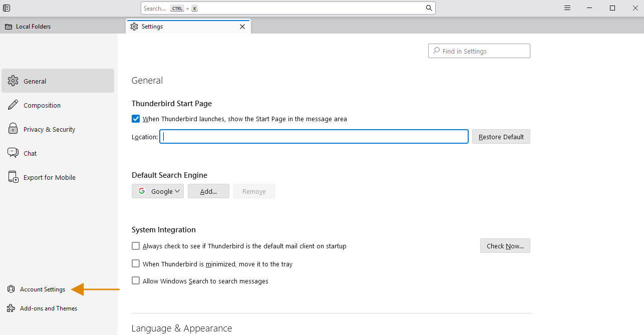
Task: Close the Settings tab
Action: pos(242,27)
